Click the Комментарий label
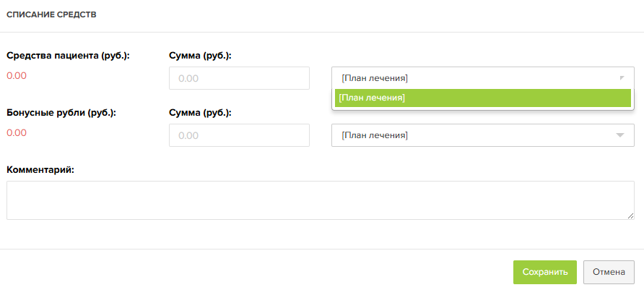Image resolution: width=644 pixels, height=290 pixels. 40,169
